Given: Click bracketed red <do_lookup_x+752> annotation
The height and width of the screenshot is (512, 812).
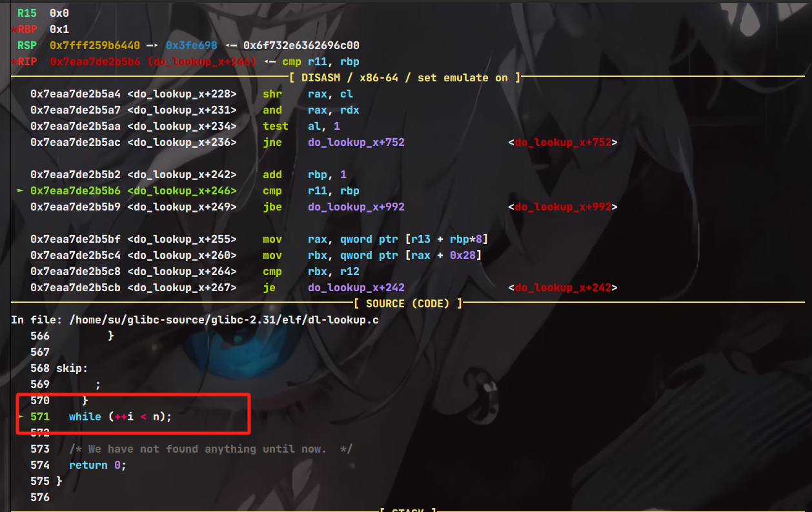Looking at the screenshot, I should (x=563, y=142).
